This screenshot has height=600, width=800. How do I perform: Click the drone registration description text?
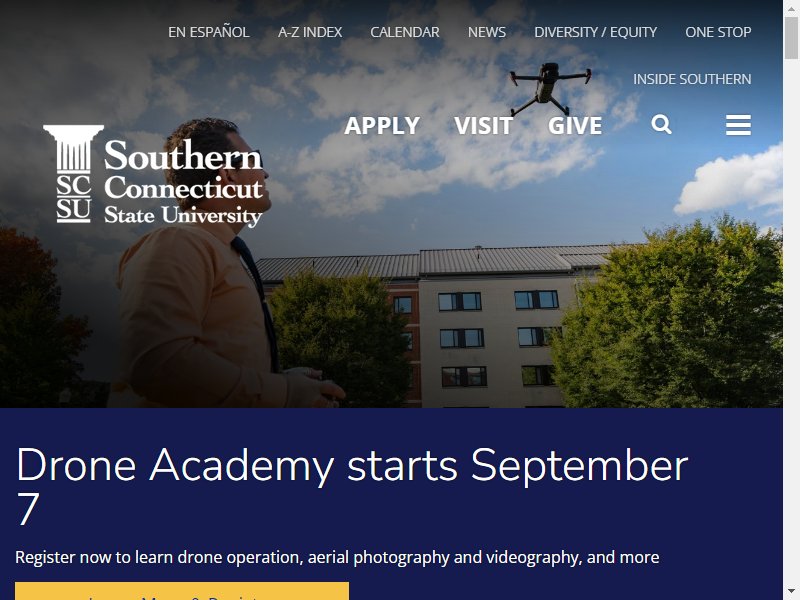337,557
